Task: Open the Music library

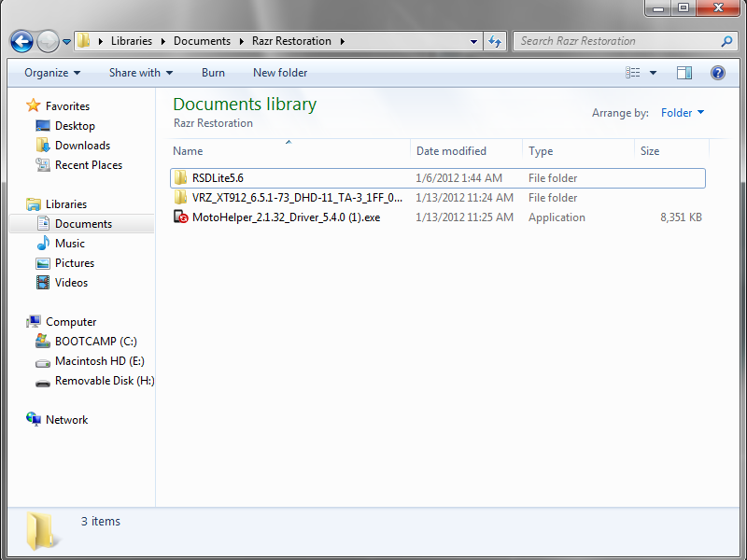Action: click(x=69, y=244)
